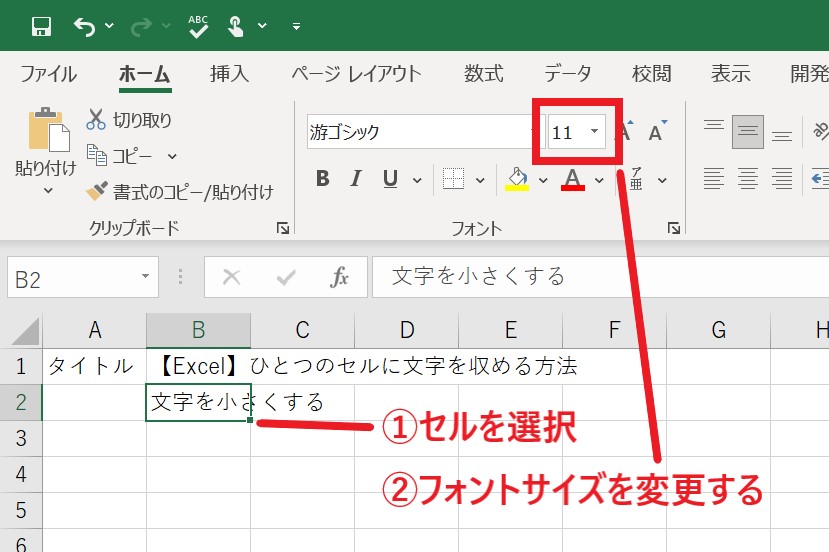Toggle Touch/Mouse mode icon

point(235,26)
